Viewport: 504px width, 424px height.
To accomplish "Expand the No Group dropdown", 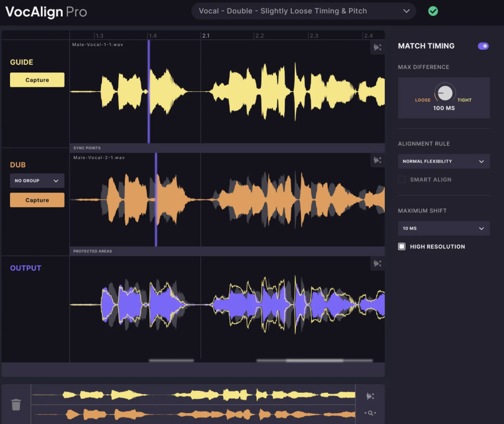I will (x=37, y=180).
